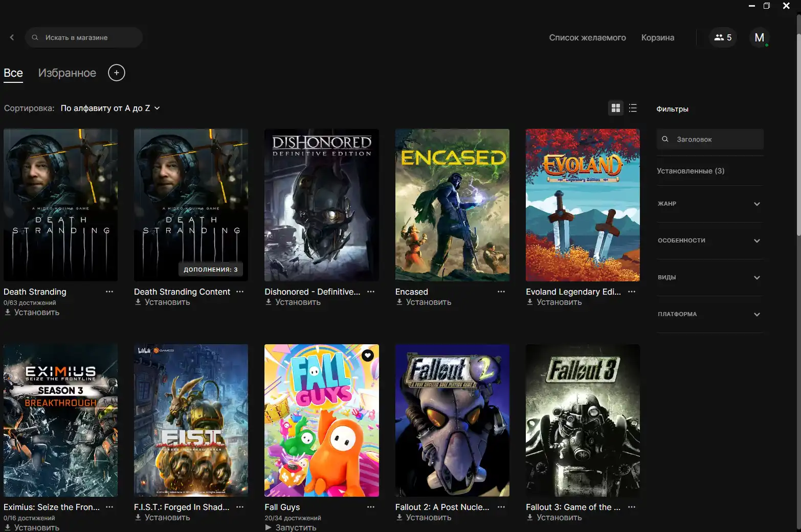Select the Избранное tab
Viewport: 801px width, 532px height.
[67, 73]
